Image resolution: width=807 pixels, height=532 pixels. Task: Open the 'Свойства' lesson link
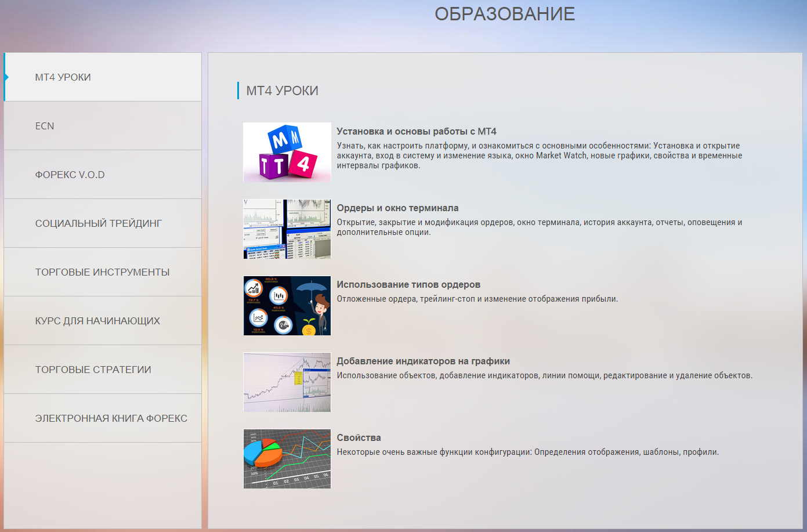coord(359,438)
